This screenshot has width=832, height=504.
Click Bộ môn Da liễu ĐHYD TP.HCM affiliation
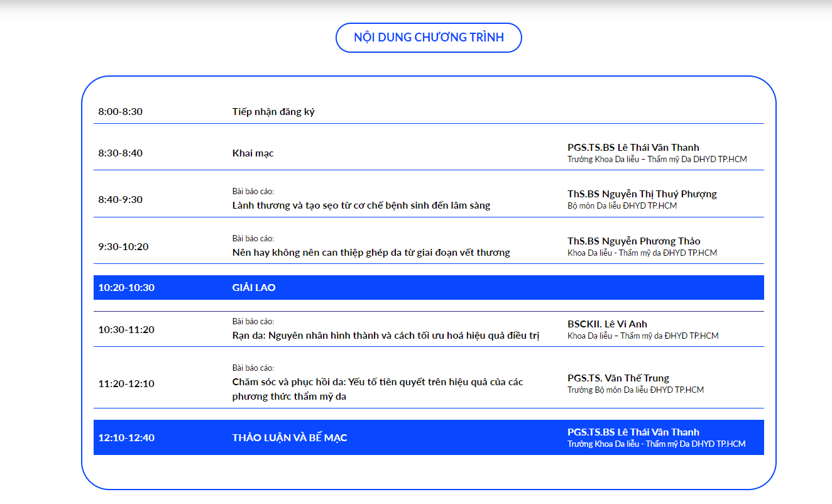tap(622, 206)
